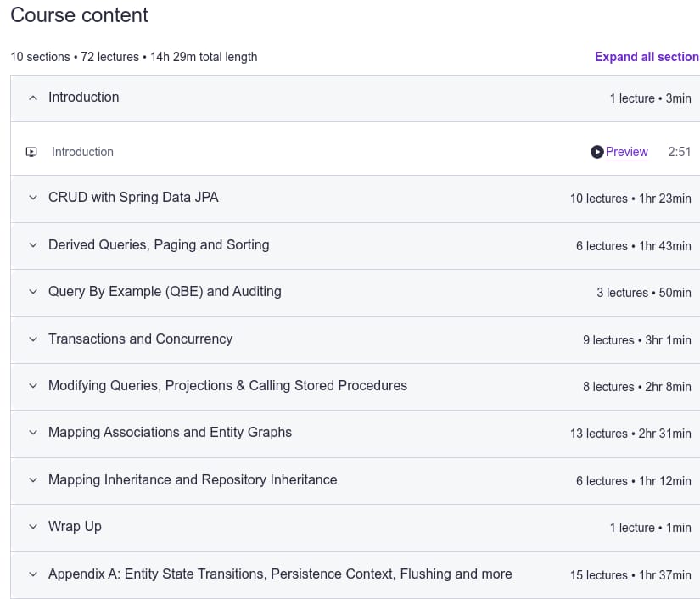The height and width of the screenshot is (599, 700).
Task: Click the 2:51 lecture duration
Action: click(679, 152)
